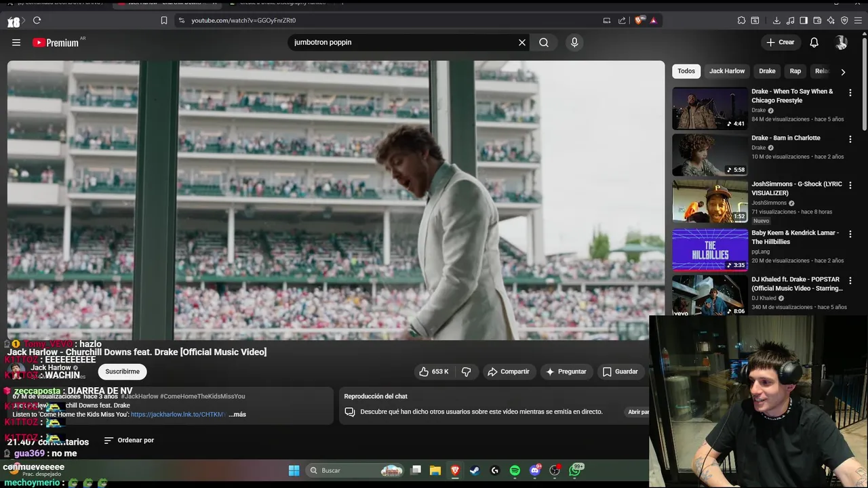Open the browser downloads icon

(776, 20)
